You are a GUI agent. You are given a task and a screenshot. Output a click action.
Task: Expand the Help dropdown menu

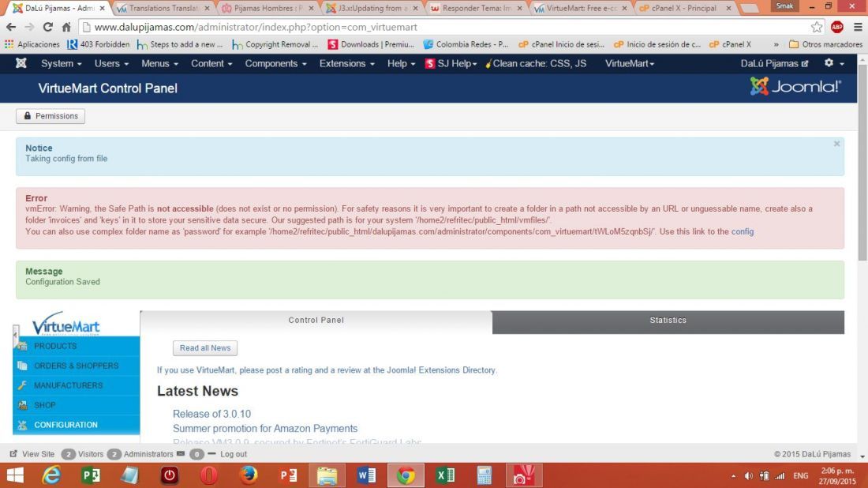pos(401,63)
